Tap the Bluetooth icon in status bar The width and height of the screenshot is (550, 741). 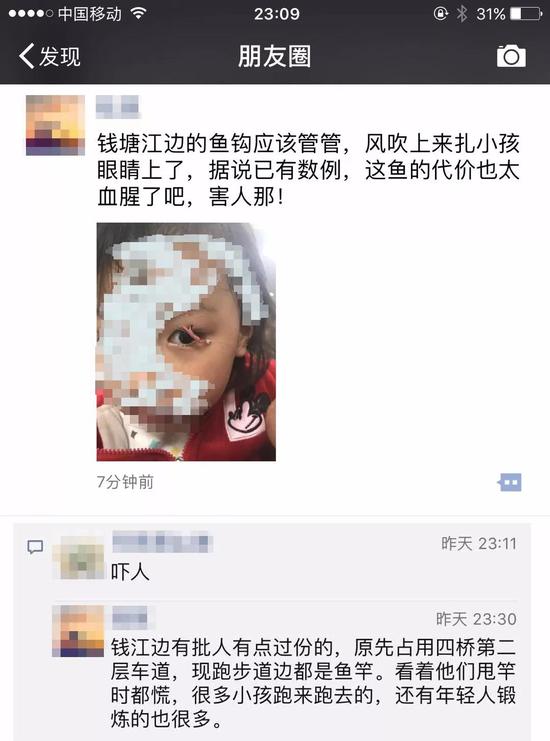(x=461, y=14)
